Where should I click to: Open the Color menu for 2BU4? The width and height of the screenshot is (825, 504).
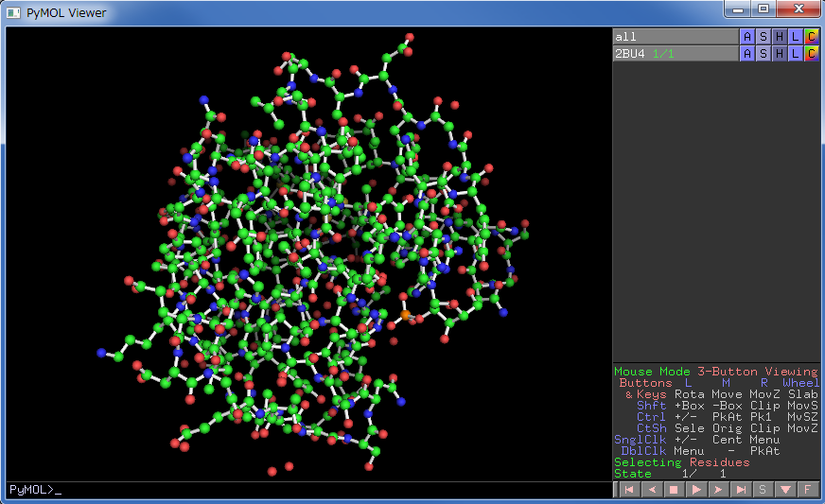pyautogui.click(x=812, y=53)
